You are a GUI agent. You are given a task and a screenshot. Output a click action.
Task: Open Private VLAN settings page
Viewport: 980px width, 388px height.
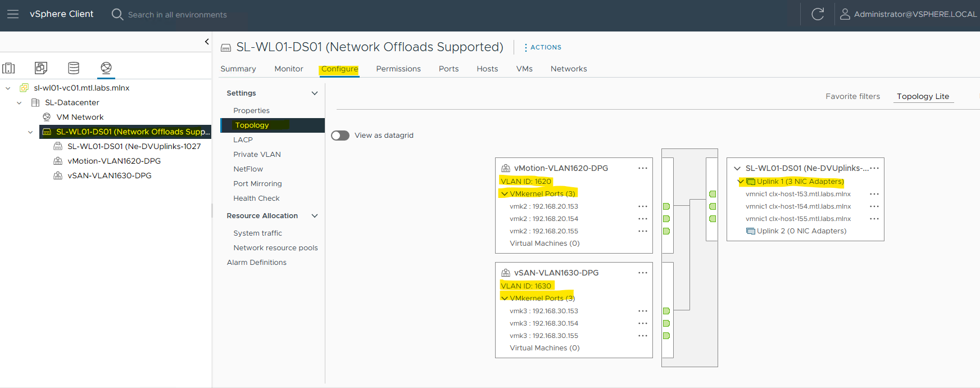pyautogui.click(x=257, y=155)
